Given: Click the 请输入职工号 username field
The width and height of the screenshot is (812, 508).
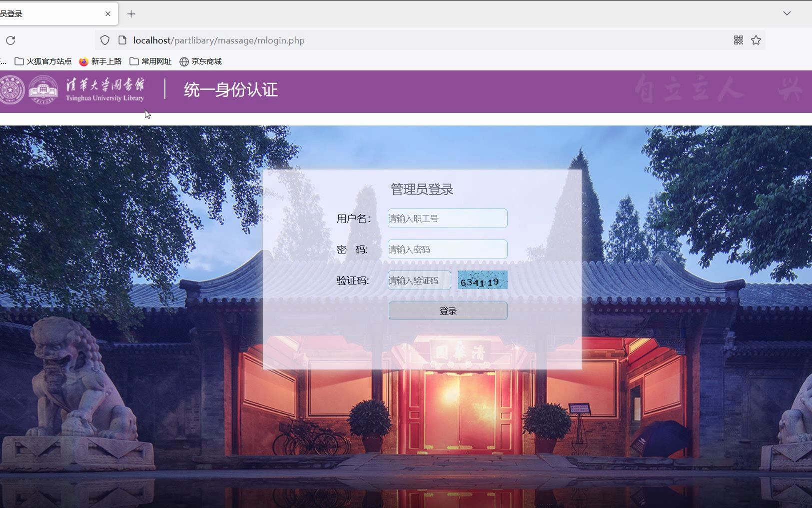Looking at the screenshot, I should [x=448, y=218].
